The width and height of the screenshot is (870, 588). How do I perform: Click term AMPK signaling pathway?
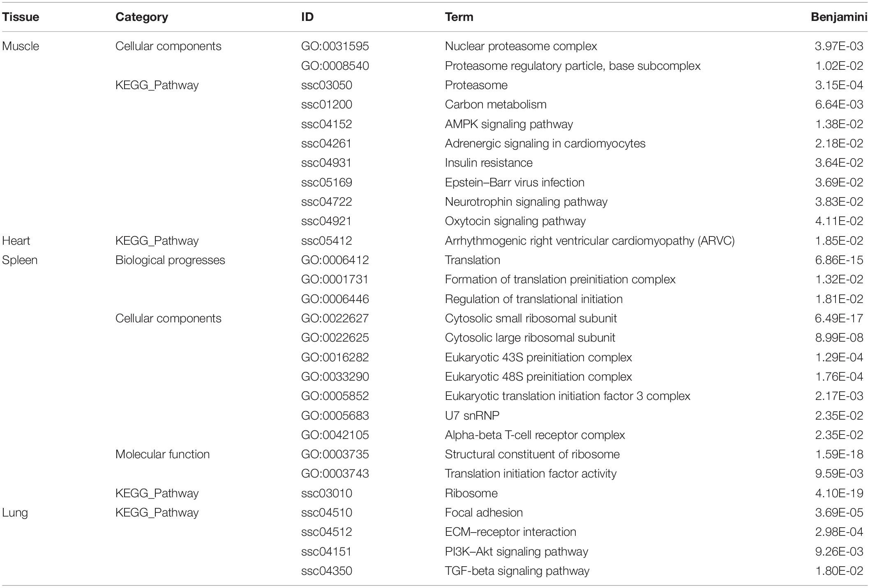tap(509, 124)
